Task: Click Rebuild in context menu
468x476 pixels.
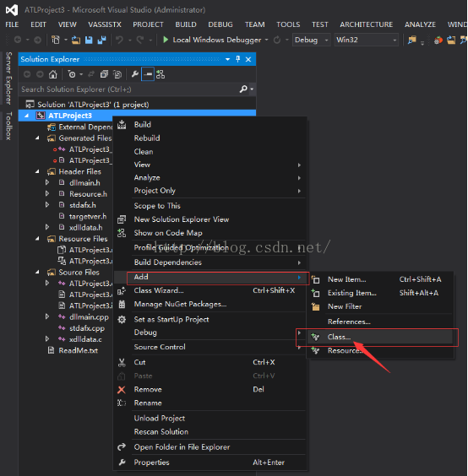Action: click(x=210, y=138)
